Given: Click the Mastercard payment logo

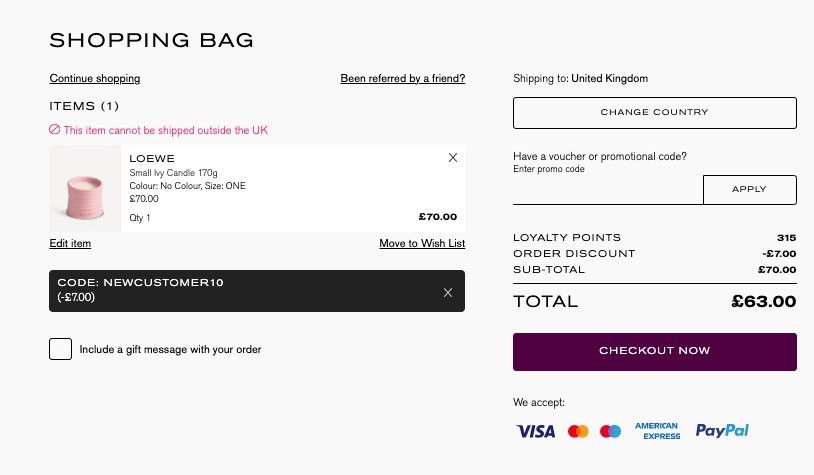Looking at the screenshot, I should (578, 431).
